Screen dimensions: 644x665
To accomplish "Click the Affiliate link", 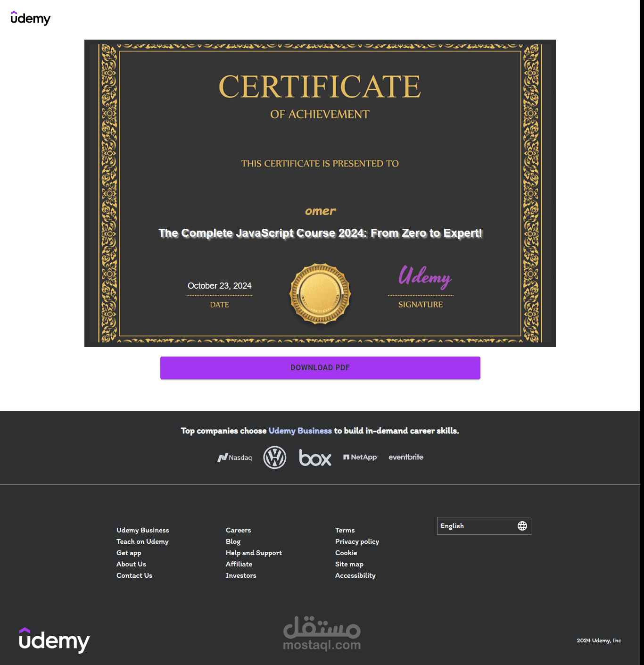I will click(x=239, y=564).
